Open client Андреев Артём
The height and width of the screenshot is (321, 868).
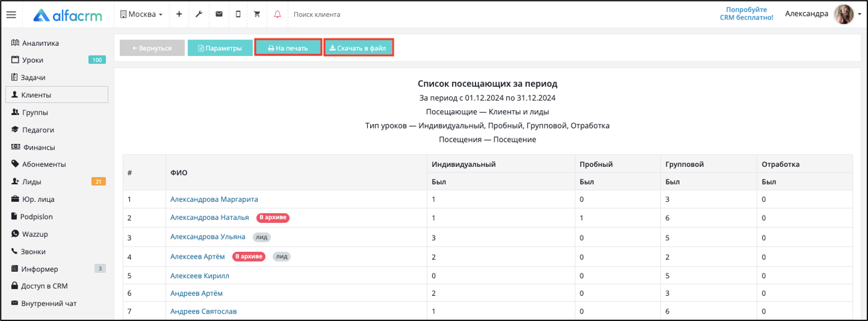[196, 293]
